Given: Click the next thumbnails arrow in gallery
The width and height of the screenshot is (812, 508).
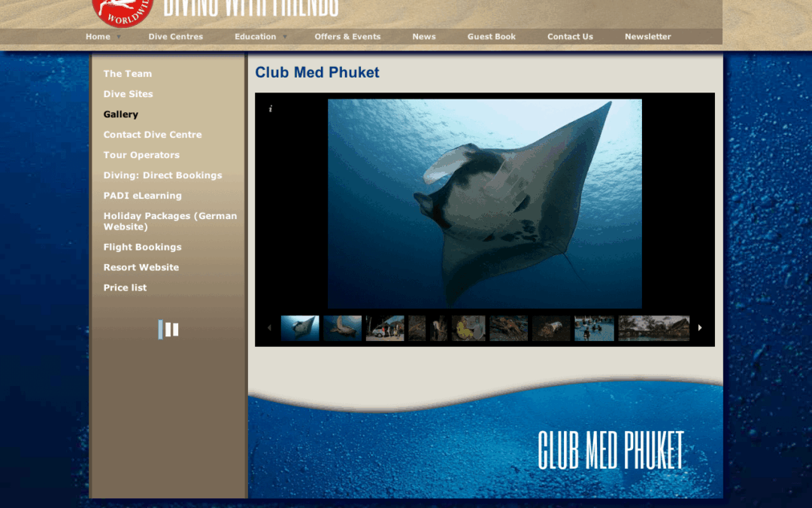Looking at the screenshot, I should 700,327.
